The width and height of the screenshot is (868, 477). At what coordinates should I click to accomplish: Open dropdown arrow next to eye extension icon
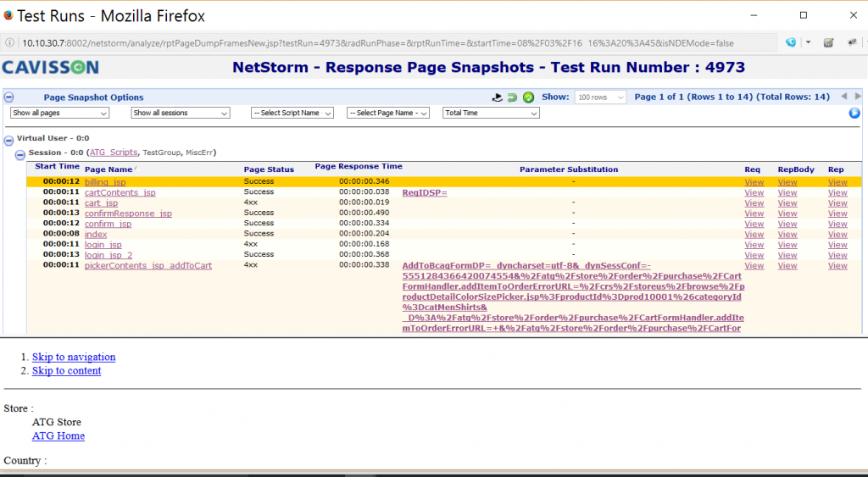[808, 42]
